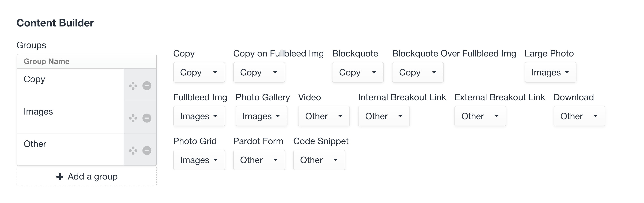Click the move handle for Images group
The height and width of the screenshot is (203, 644).
pyautogui.click(x=133, y=118)
